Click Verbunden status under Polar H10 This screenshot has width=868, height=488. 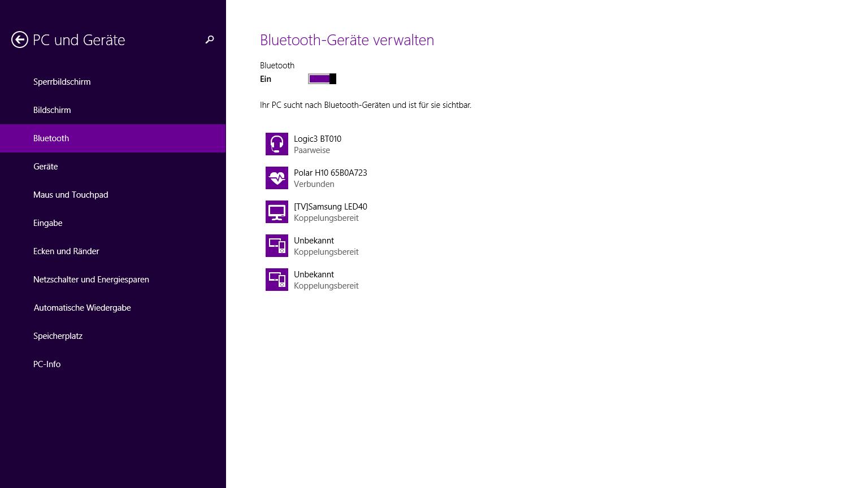click(314, 184)
